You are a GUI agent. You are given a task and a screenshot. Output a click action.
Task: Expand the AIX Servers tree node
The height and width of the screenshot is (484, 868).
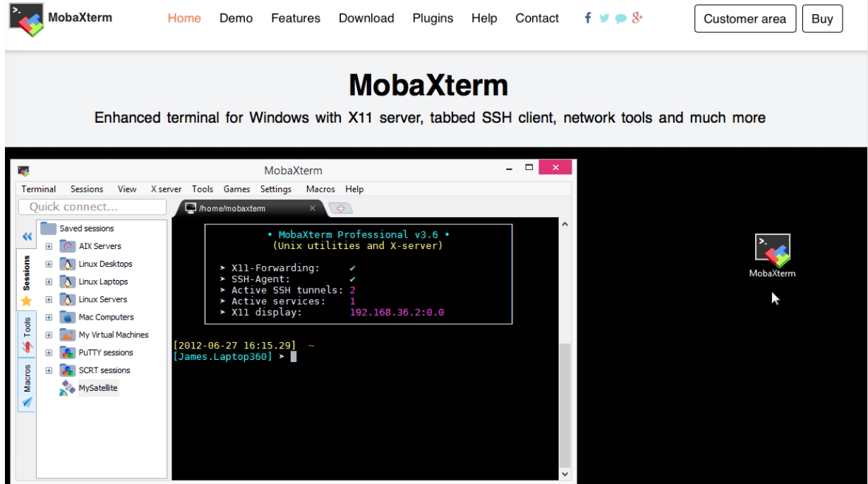[x=49, y=246]
